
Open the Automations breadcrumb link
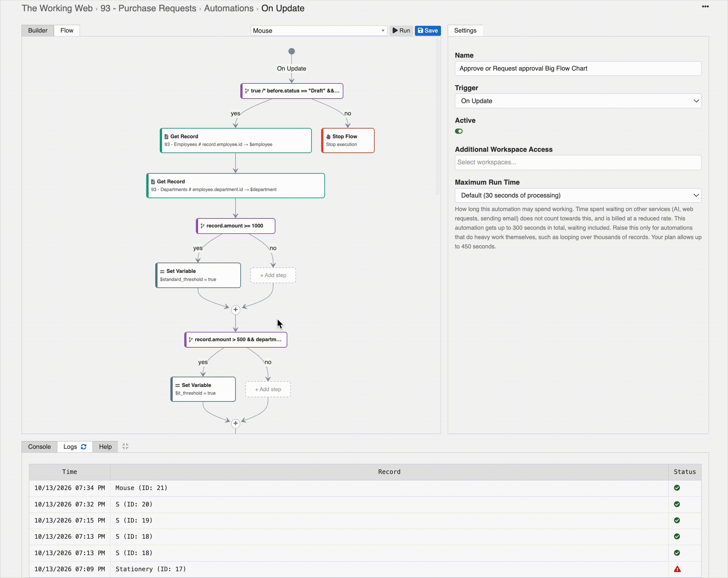coord(229,8)
